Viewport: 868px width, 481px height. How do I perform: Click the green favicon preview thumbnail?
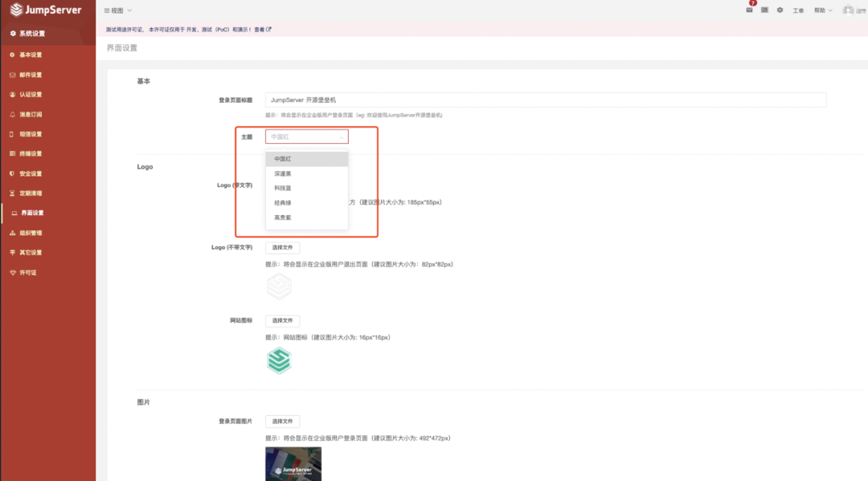click(x=279, y=361)
